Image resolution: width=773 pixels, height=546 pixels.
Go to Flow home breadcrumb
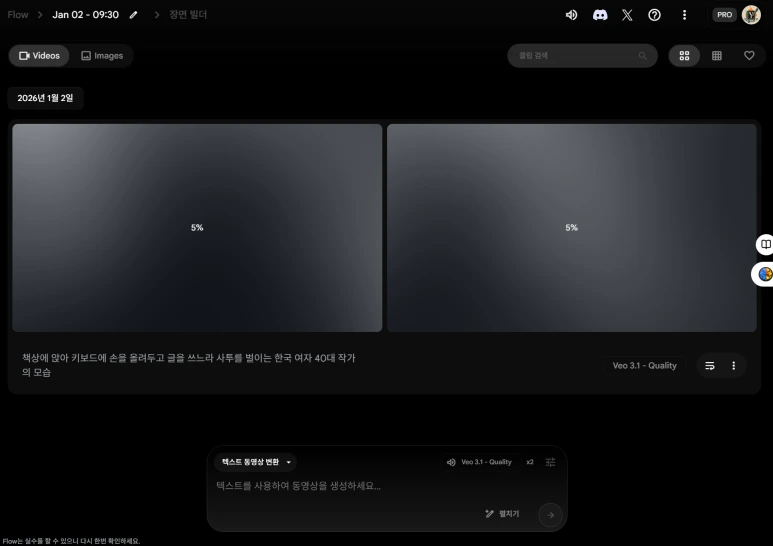(18, 15)
